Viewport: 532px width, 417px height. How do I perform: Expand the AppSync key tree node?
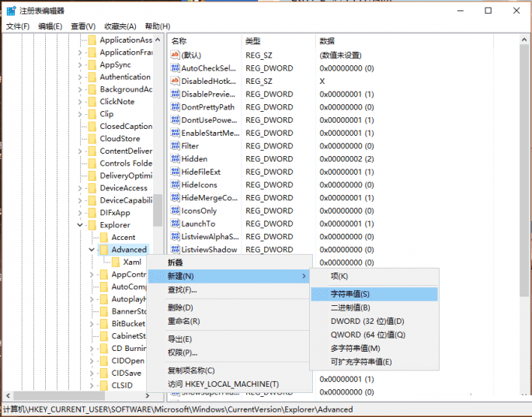[x=80, y=65]
